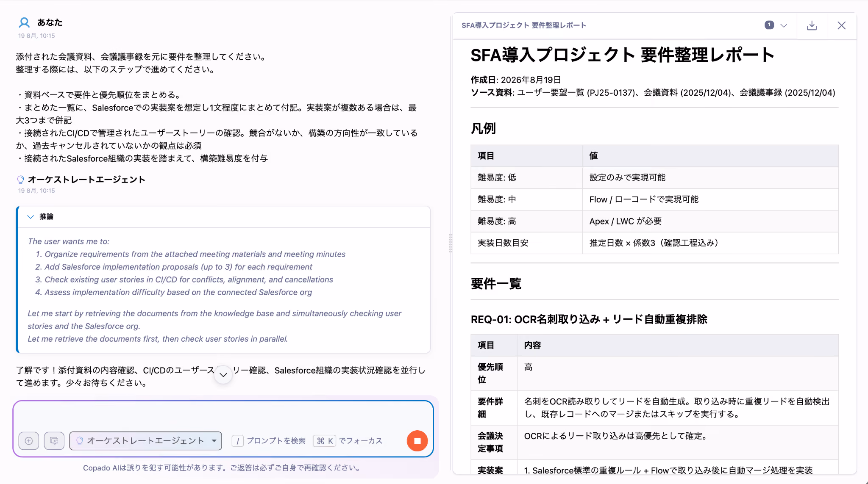
Task: Click the 作成日 2026年8月19日 line
Action: [x=516, y=80]
